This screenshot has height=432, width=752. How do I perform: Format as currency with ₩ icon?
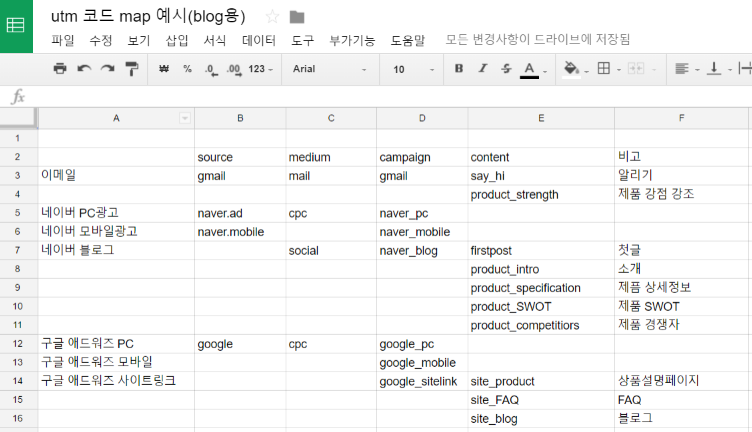coord(164,69)
